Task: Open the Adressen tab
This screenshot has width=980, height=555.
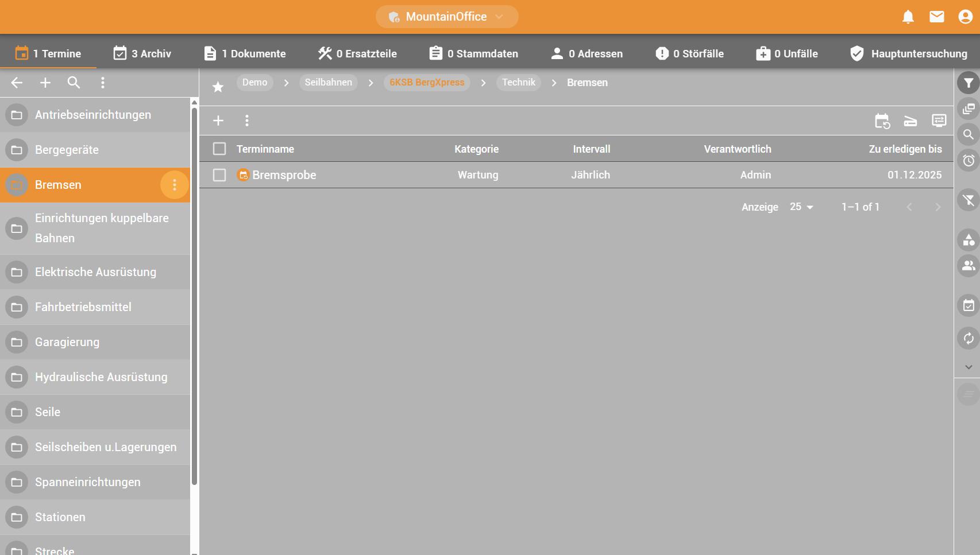Action: (x=587, y=53)
